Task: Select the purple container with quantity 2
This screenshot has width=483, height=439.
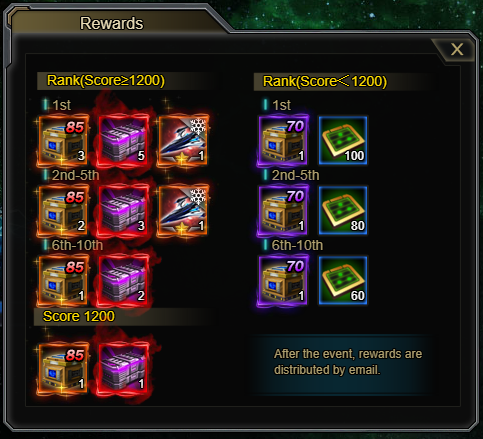Action: pyautogui.click(x=123, y=280)
